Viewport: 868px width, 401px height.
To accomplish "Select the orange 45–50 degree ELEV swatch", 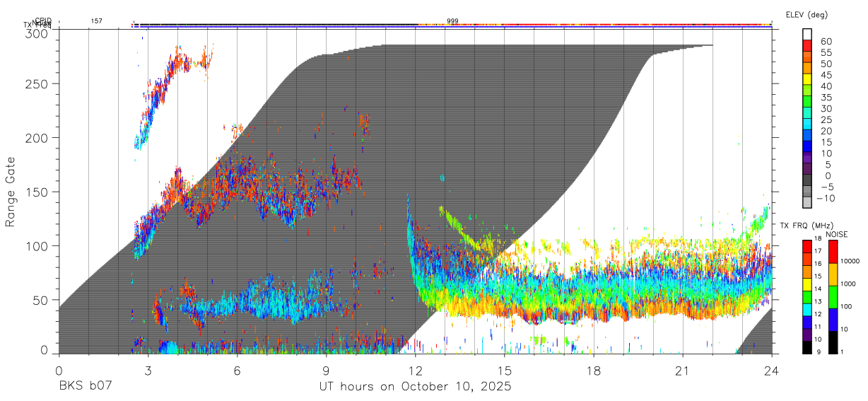I will pyautogui.click(x=807, y=69).
